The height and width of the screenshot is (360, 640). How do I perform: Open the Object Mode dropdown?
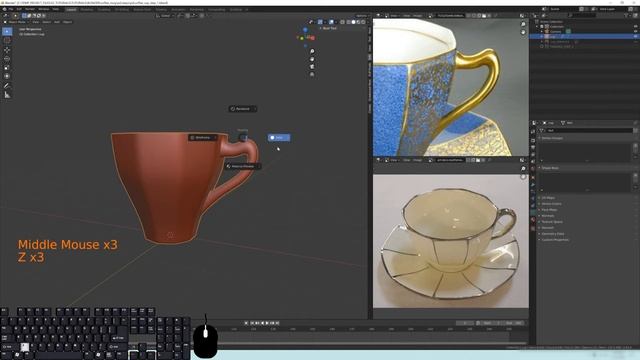[16, 22]
